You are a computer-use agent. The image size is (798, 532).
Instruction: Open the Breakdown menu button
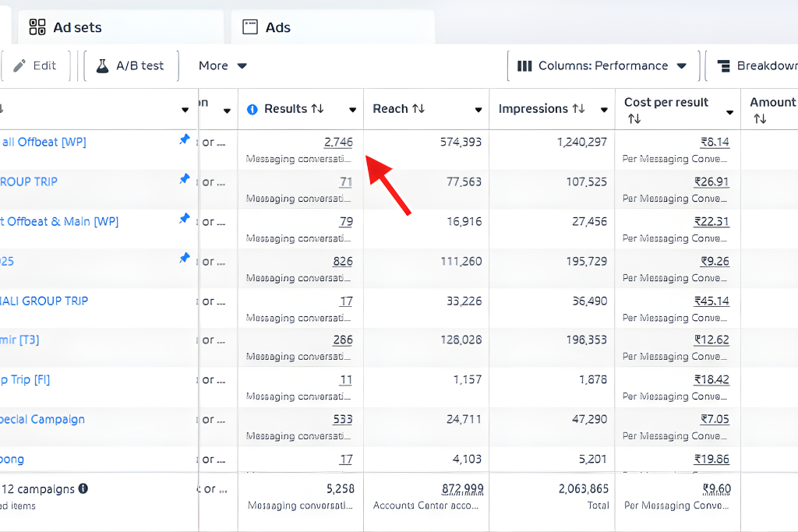coord(756,66)
